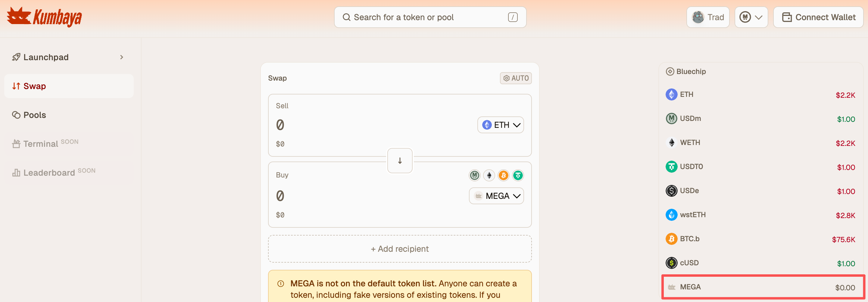Click the Add recipient button
Image resolution: width=868 pixels, height=302 pixels.
[400, 249]
